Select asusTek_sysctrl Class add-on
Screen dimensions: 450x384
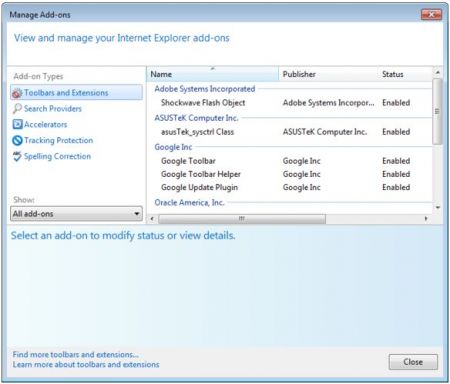click(197, 132)
